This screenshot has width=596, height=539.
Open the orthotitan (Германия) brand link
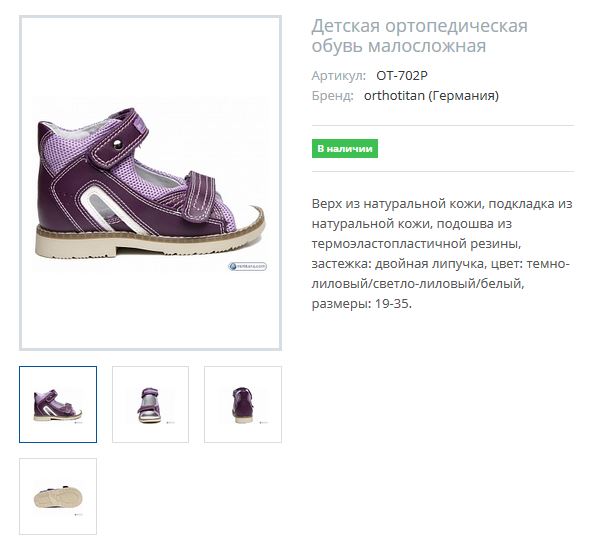click(x=431, y=96)
